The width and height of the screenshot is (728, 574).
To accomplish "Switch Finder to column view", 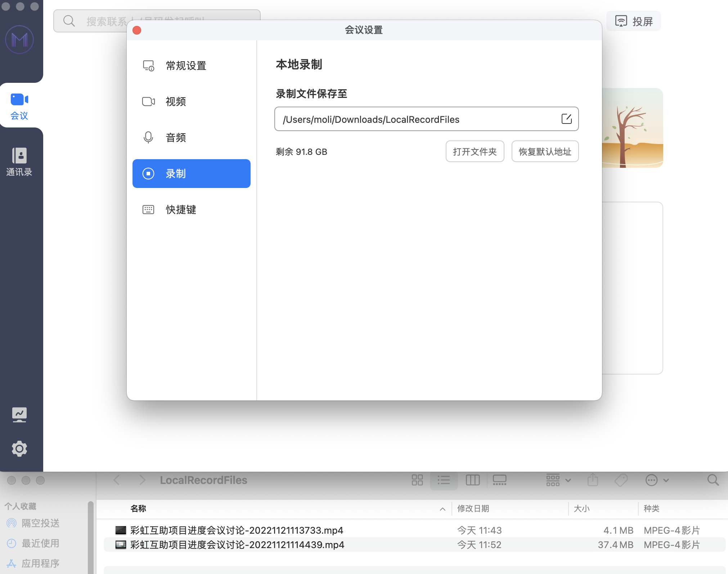I will click(472, 480).
